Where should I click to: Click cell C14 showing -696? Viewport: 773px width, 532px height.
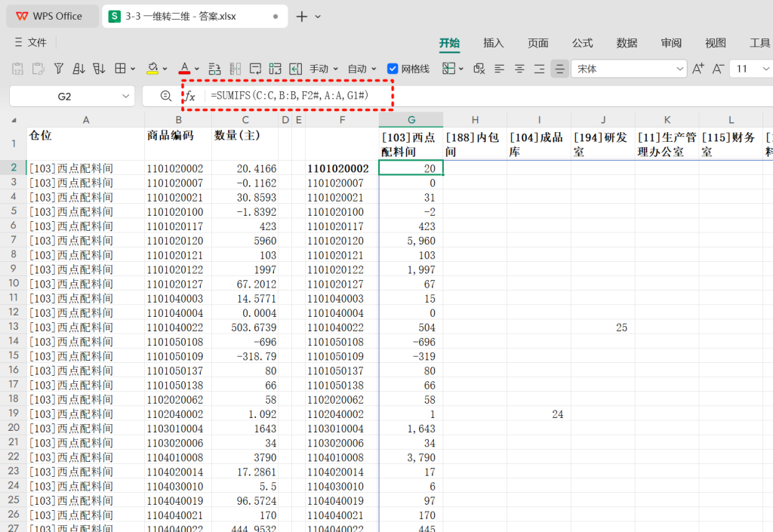pos(245,341)
